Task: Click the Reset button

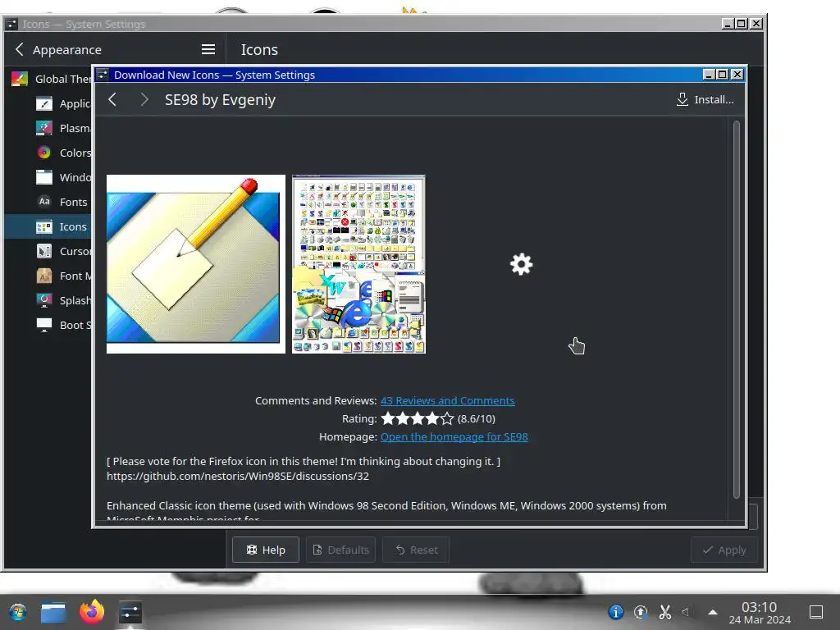Action: [416, 550]
